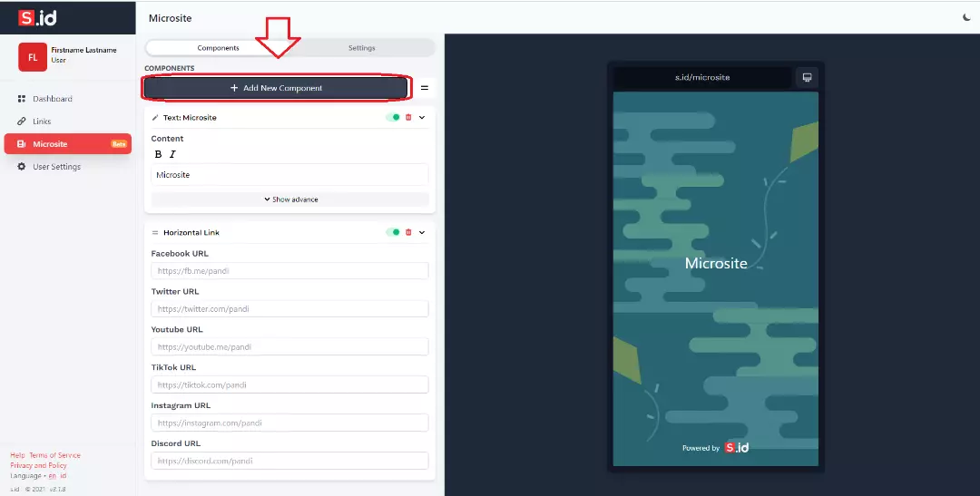Apply italic formatting to content
Screen dimensions: 980x496
tap(172, 155)
